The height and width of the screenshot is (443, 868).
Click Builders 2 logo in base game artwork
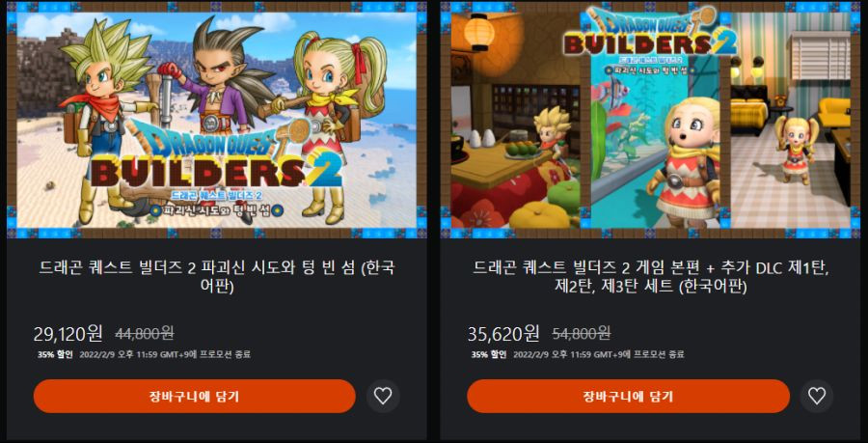click(x=217, y=160)
